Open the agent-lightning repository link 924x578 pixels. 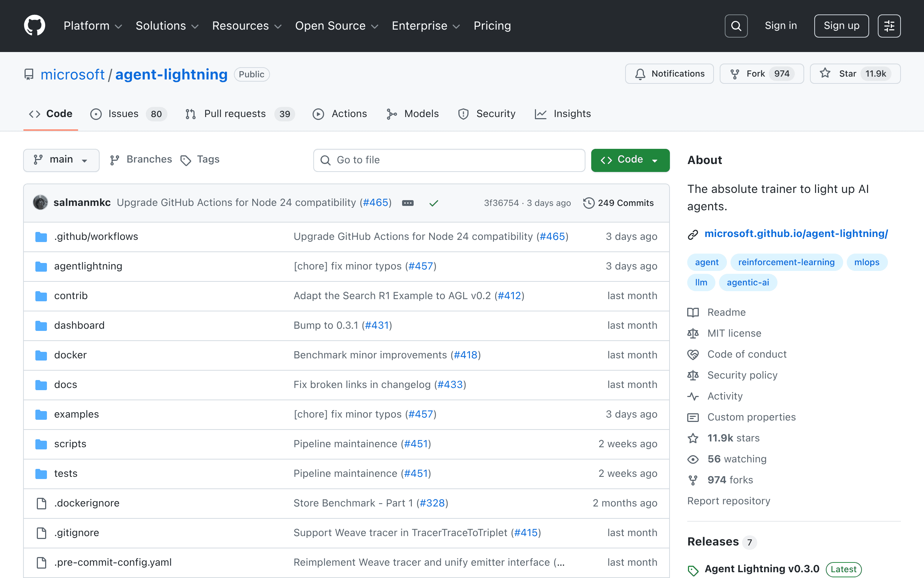click(x=171, y=74)
